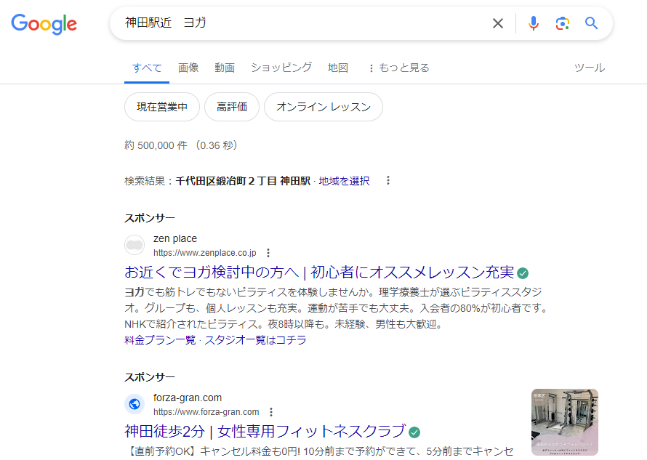
Task: Apply the 高評価 filter chip
Action: (232, 107)
